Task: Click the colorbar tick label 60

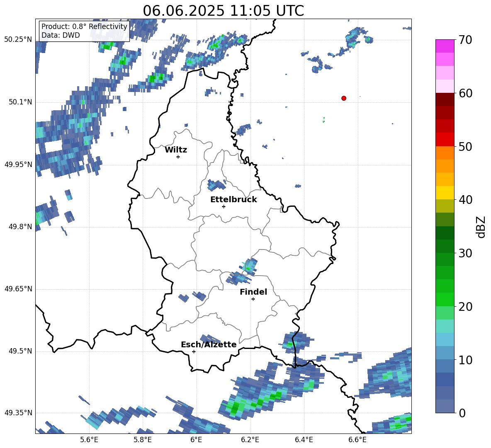Action: point(465,93)
